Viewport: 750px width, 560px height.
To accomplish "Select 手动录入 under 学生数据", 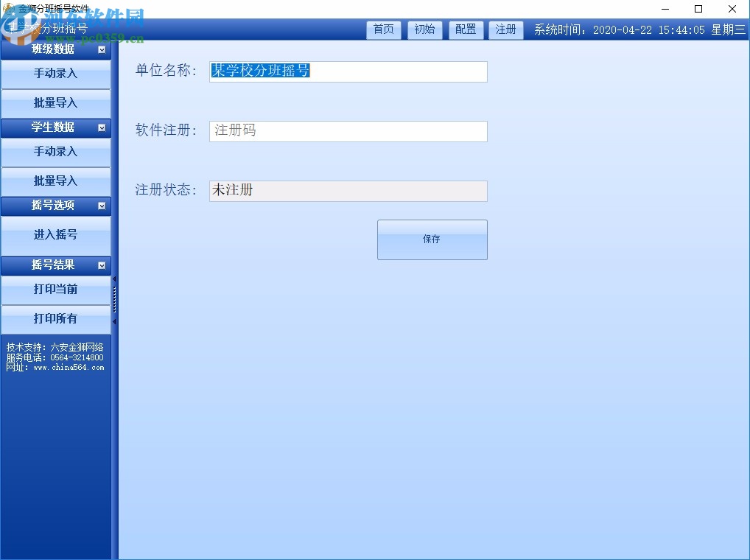I will point(55,153).
